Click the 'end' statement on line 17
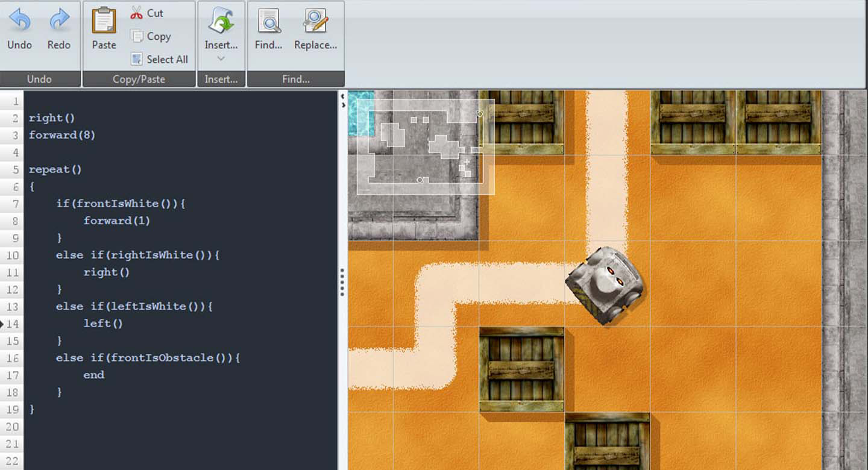This screenshot has width=868, height=470. click(94, 375)
